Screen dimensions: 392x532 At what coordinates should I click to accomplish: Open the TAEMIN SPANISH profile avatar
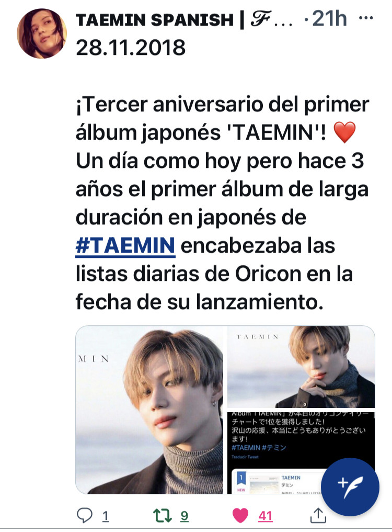pos(42,33)
